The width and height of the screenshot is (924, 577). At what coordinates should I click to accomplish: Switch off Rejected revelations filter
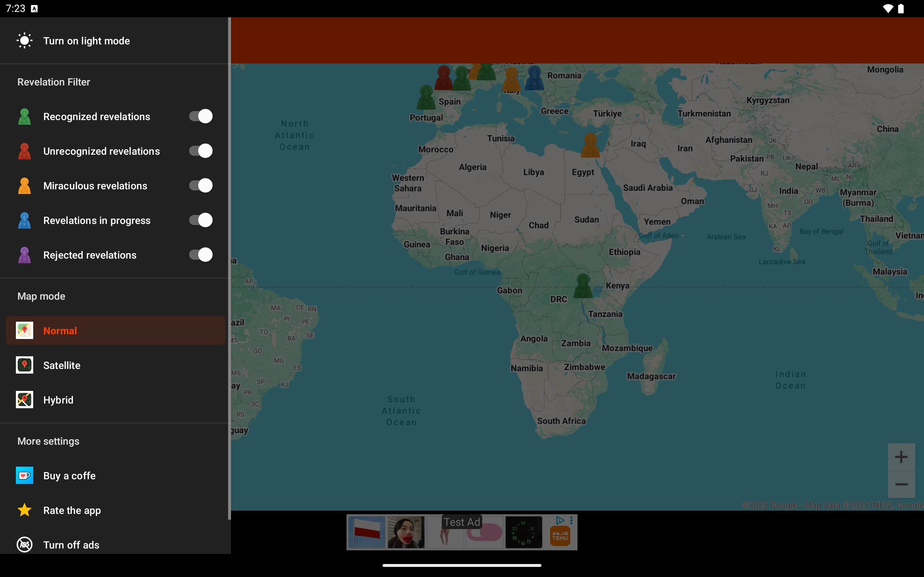200,255
